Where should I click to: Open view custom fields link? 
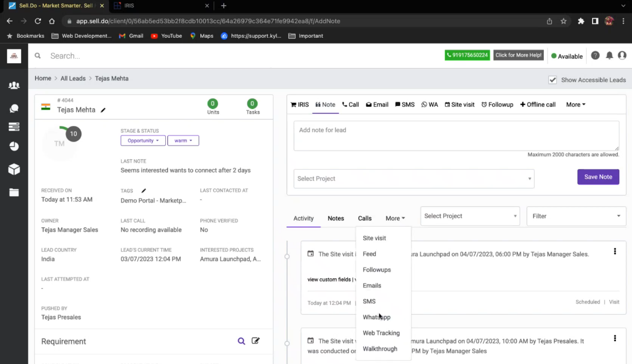(x=329, y=280)
